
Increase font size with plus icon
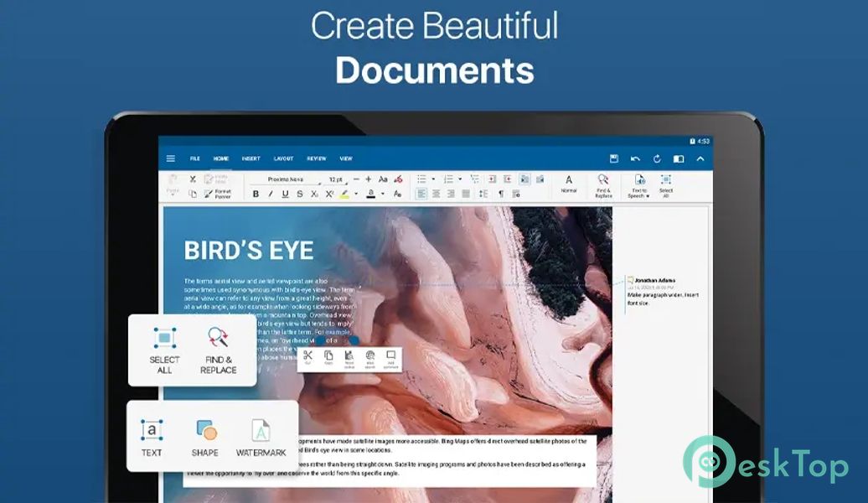[x=368, y=179]
